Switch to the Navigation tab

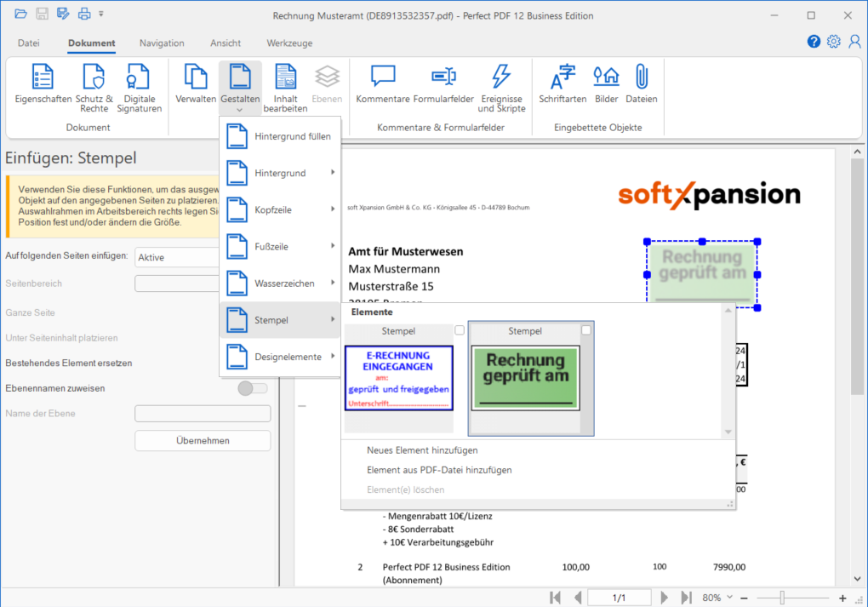162,43
